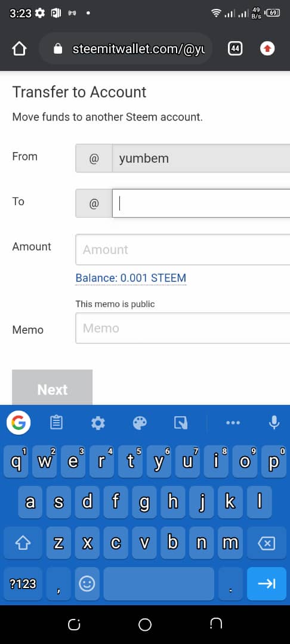Tap the Google logo on the keyboard

click(x=18, y=422)
